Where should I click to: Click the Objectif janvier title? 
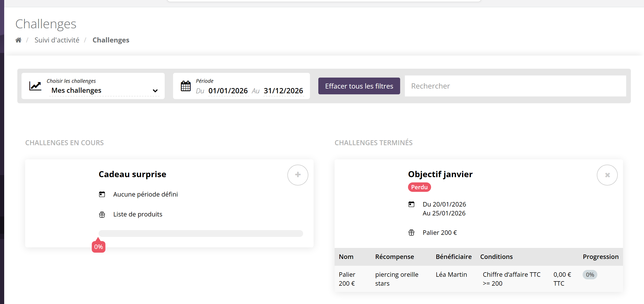[x=440, y=174]
